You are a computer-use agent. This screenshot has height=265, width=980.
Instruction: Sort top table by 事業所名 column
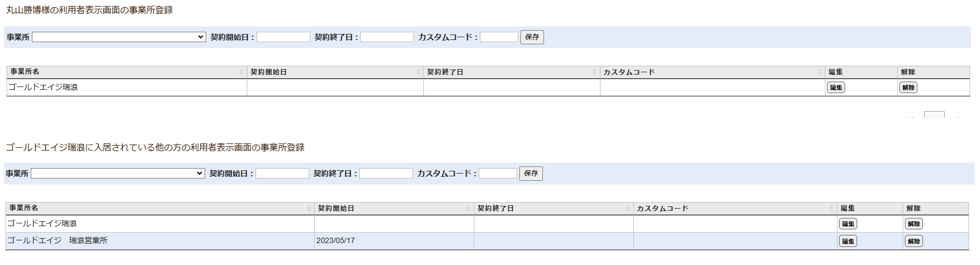point(126,72)
